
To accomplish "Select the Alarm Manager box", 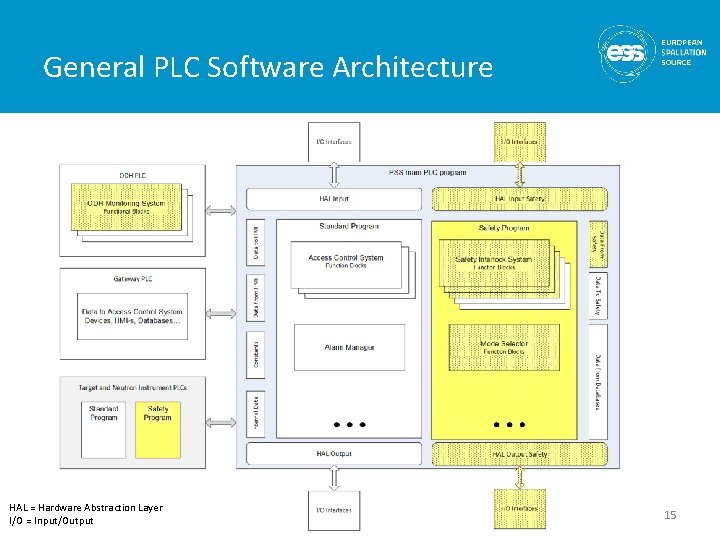I will (349, 348).
